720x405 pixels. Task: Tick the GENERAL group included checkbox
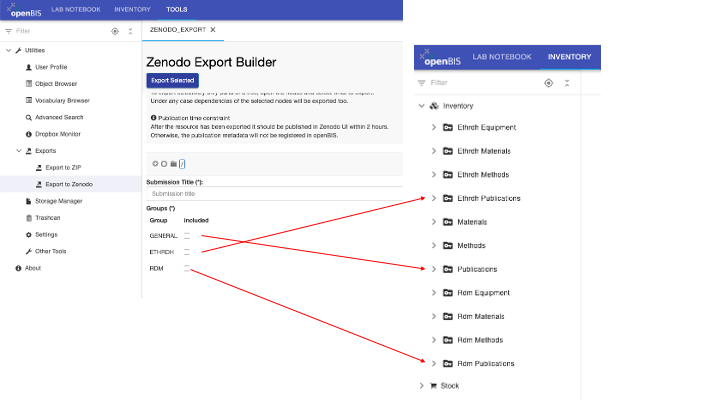point(187,236)
